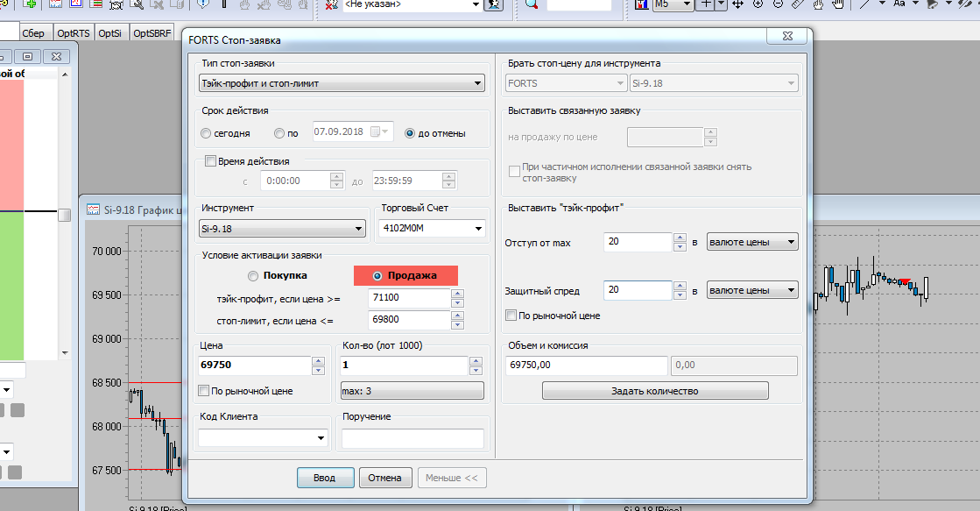
Task: Click the left panel splitter slider handle
Action: [65, 215]
